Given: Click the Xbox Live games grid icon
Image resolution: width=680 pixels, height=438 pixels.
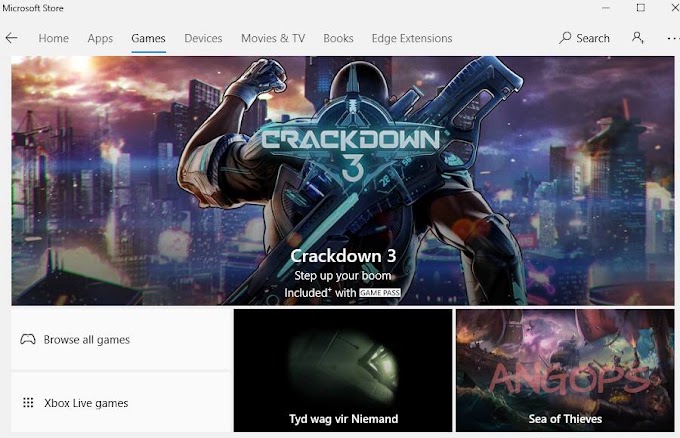Looking at the screenshot, I should 28,403.
